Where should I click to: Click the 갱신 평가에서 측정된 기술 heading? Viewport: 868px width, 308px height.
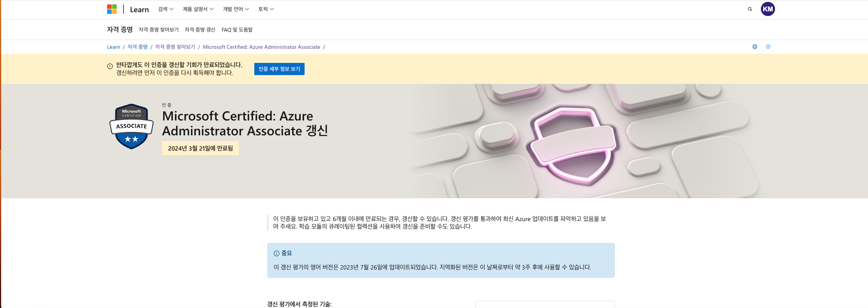(x=300, y=304)
